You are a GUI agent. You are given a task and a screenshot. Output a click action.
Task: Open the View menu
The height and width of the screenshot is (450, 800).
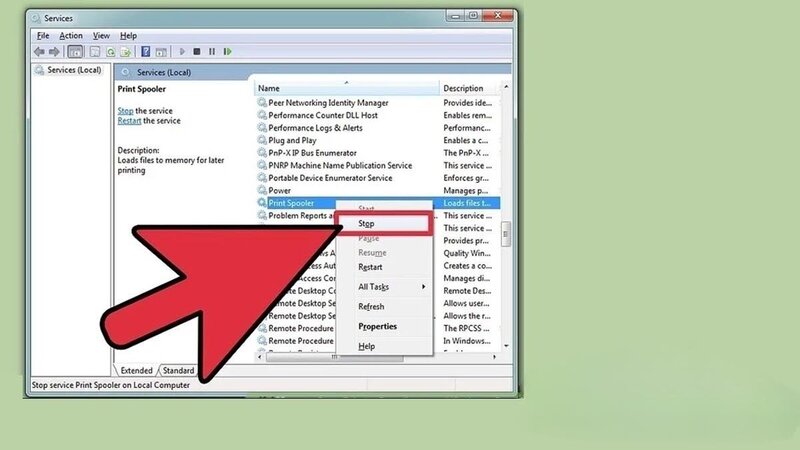click(x=101, y=36)
